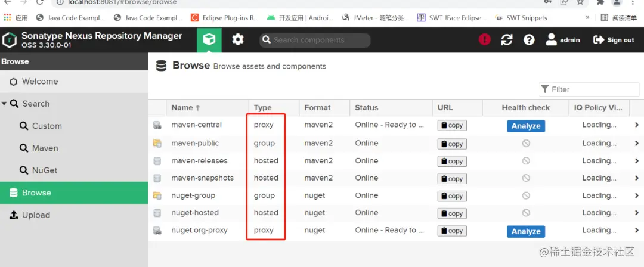Screen dimensions: 644x267
Task: Click the maven-releases hosted database icon
Action: click(x=157, y=161)
